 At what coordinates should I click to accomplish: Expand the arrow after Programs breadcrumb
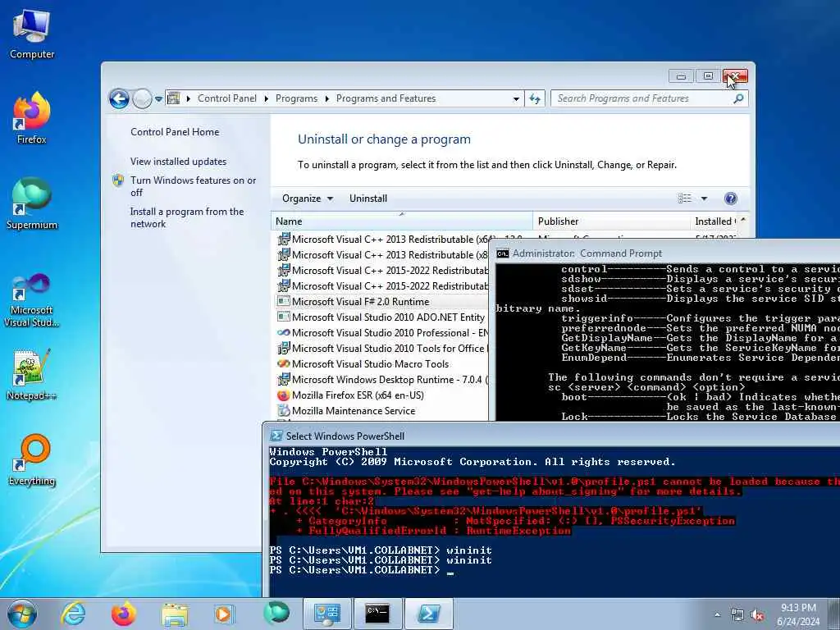(326, 98)
